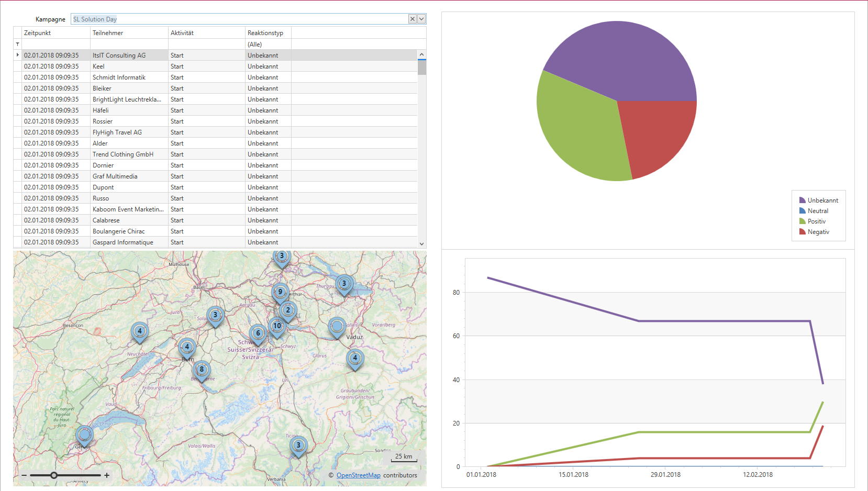Clear the Kampagne selection with X button
868x491 pixels.
click(413, 19)
